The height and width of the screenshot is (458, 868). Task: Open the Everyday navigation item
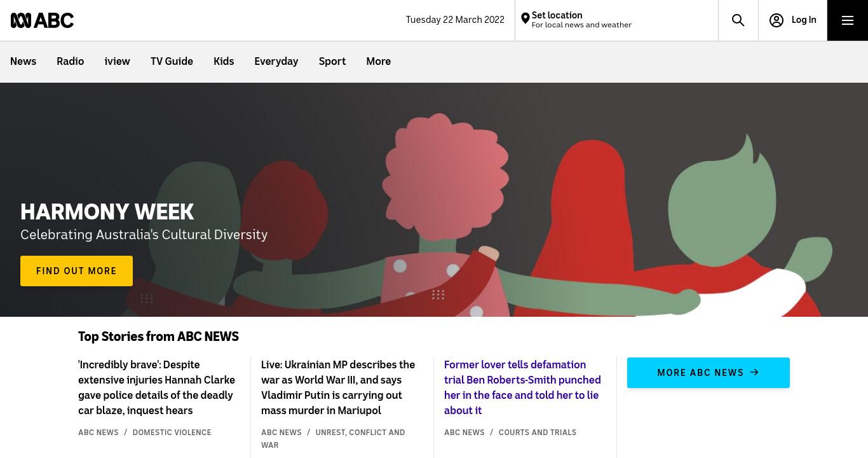276,62
